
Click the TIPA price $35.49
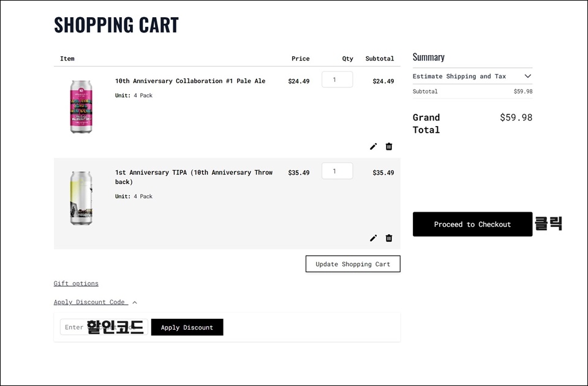299,173
